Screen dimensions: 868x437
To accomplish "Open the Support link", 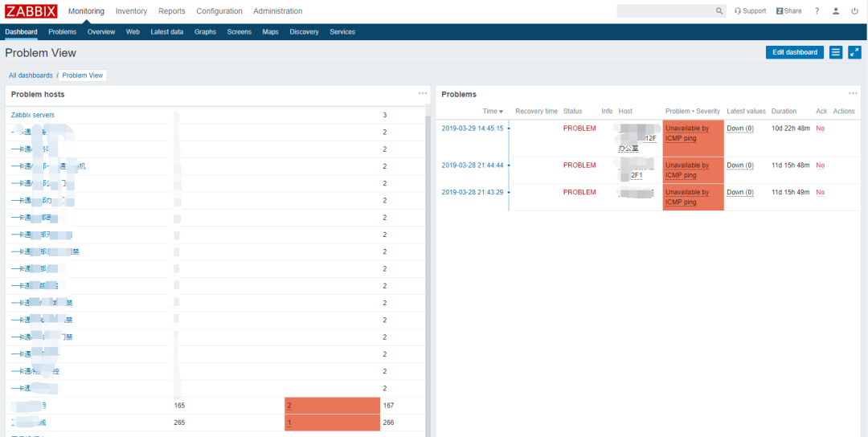I will (x=750, y=11).
